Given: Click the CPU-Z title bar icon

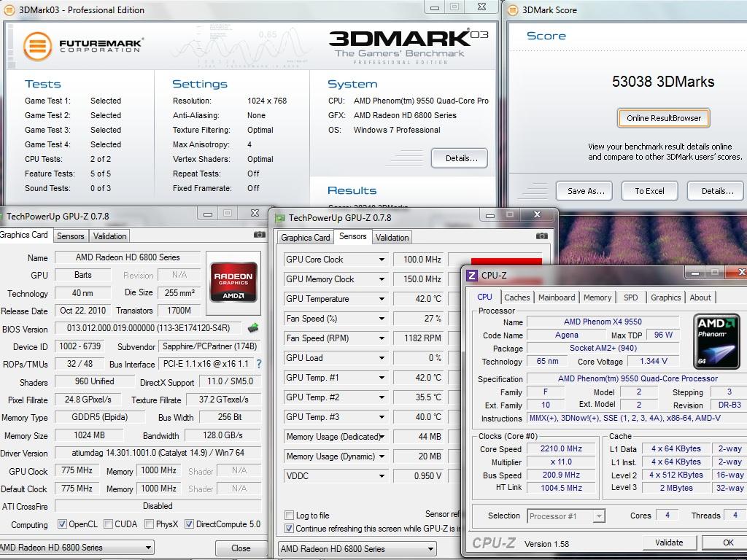Looking at the screenshot, I should pyautogui.click(x=472, y=275).
